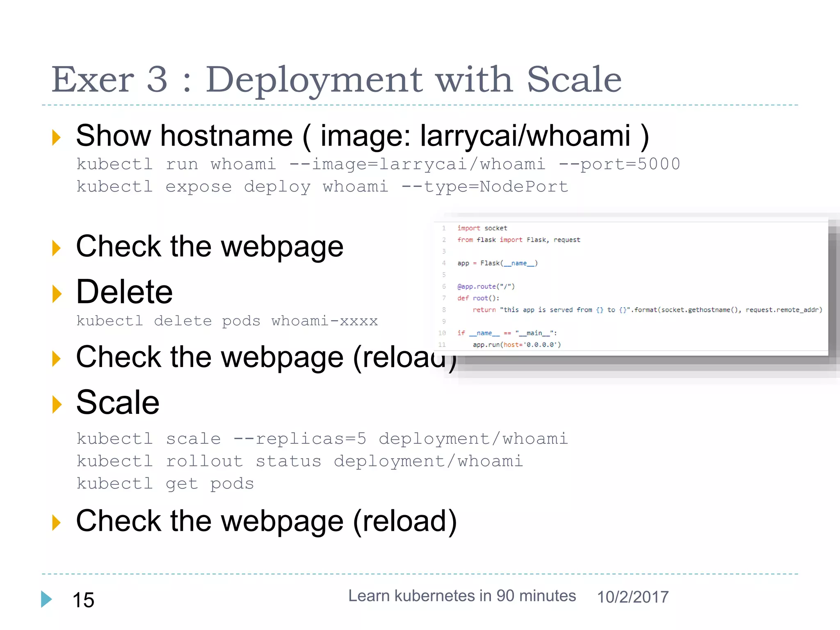The width and height of the screenshot is (840, 630).
Task: Click the 'import socket' code line
Action: tap(482, 228)
